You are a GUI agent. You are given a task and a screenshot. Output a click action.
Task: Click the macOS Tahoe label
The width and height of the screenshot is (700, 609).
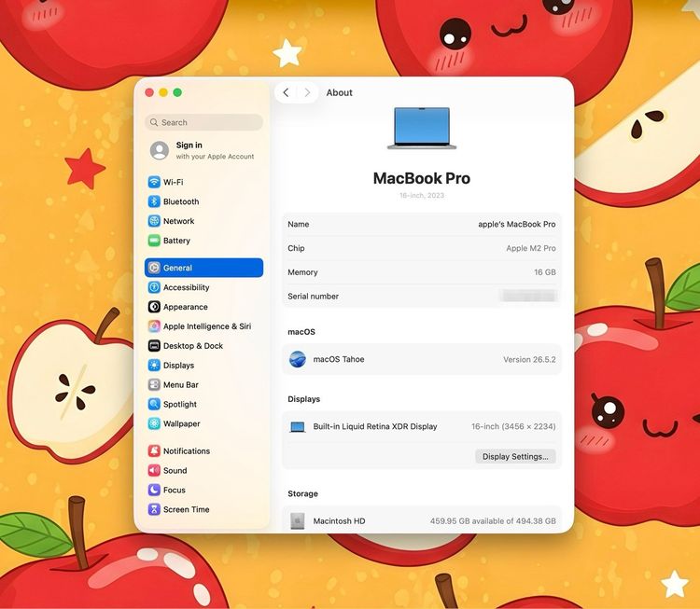[339, 359]
